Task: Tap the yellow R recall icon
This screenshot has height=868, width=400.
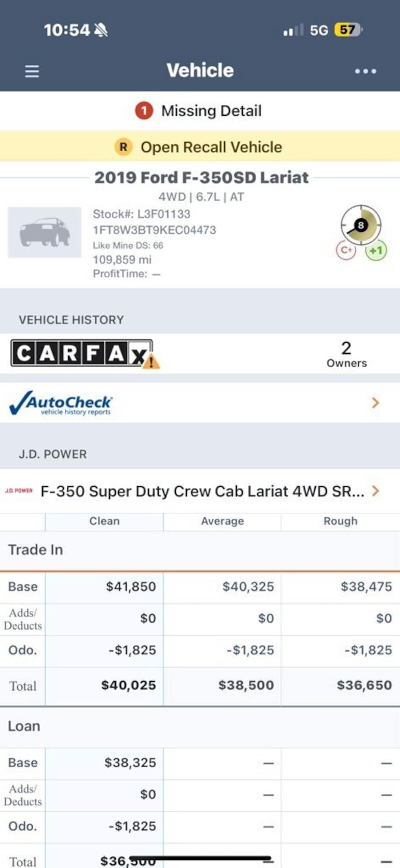Action: coord(123,147)
